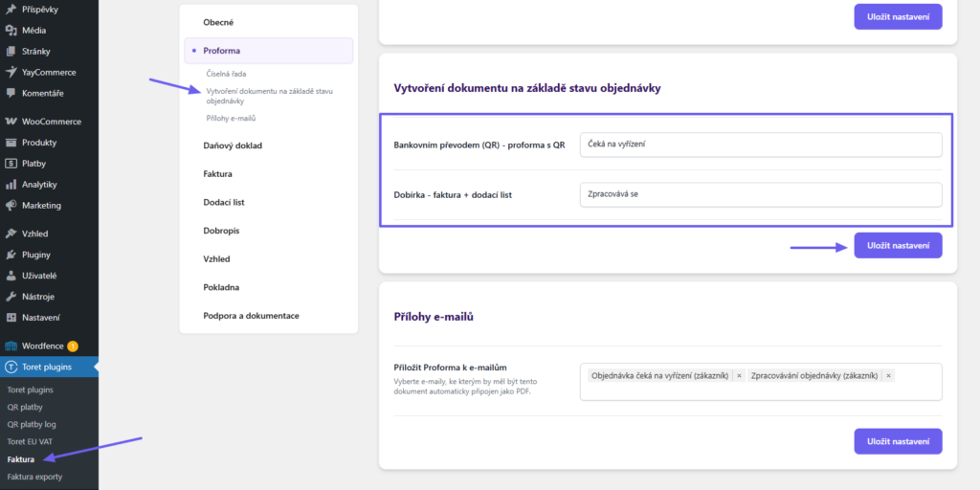Open the Dobropis section
Image resolution: width=980 pixels, height=490 pixels.
(x=221, y=231)
